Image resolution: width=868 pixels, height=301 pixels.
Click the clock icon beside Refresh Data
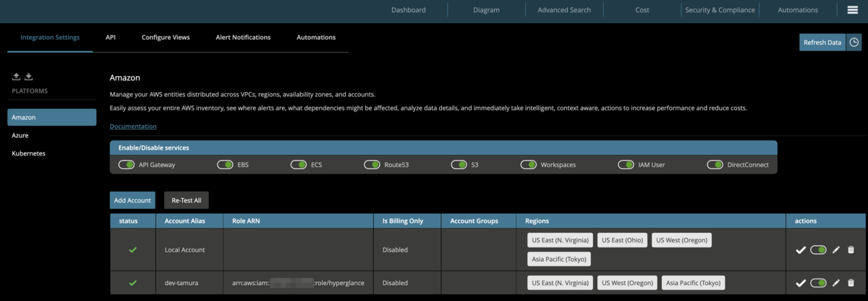[x=854, y=43]
